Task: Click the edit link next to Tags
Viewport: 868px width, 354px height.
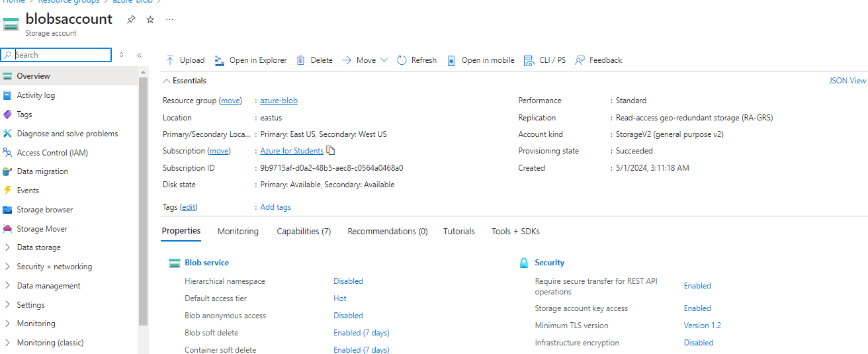Action: (189, 207)
